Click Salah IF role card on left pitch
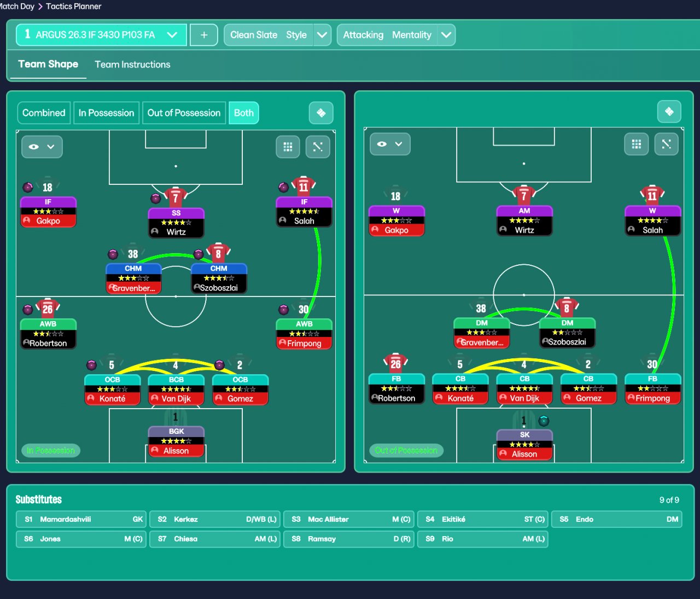Image resolution: width=700 pixels, height=599 pixels. click(304, 212)
